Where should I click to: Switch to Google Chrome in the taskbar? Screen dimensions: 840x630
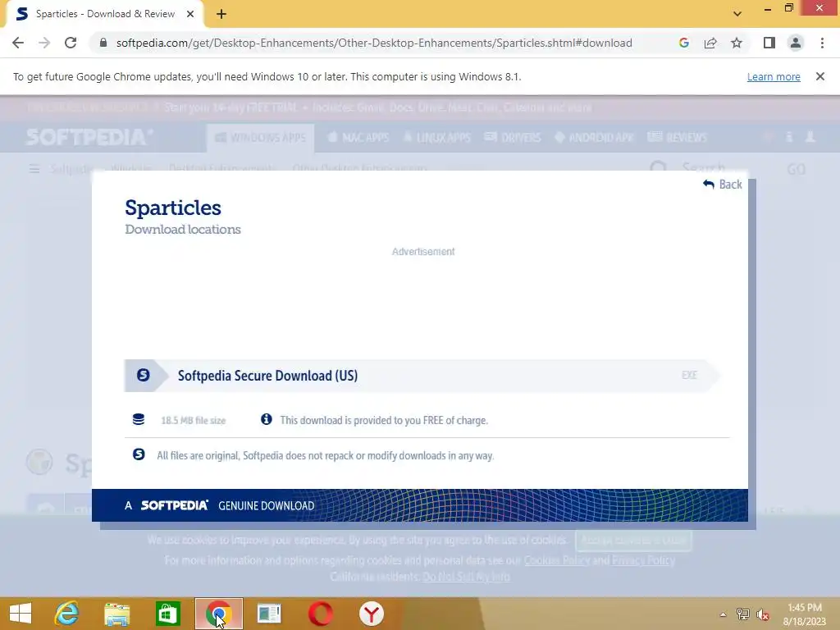pyautogui.click(x=218, y=614)
